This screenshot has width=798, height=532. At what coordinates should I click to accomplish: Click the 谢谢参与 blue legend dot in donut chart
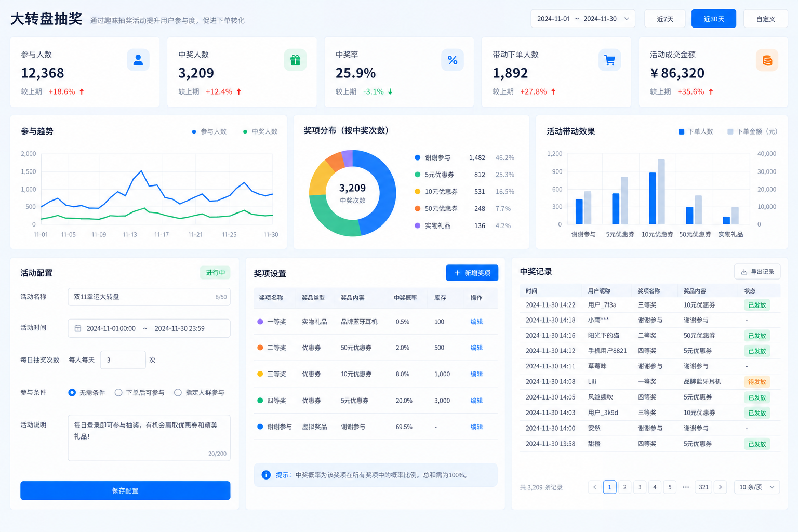tap(417, 157)
